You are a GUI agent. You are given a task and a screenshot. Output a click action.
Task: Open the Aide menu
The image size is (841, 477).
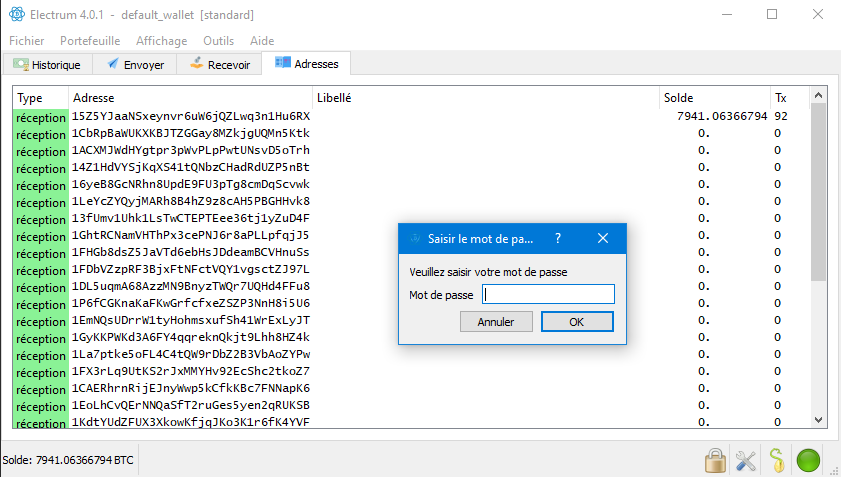262,41
